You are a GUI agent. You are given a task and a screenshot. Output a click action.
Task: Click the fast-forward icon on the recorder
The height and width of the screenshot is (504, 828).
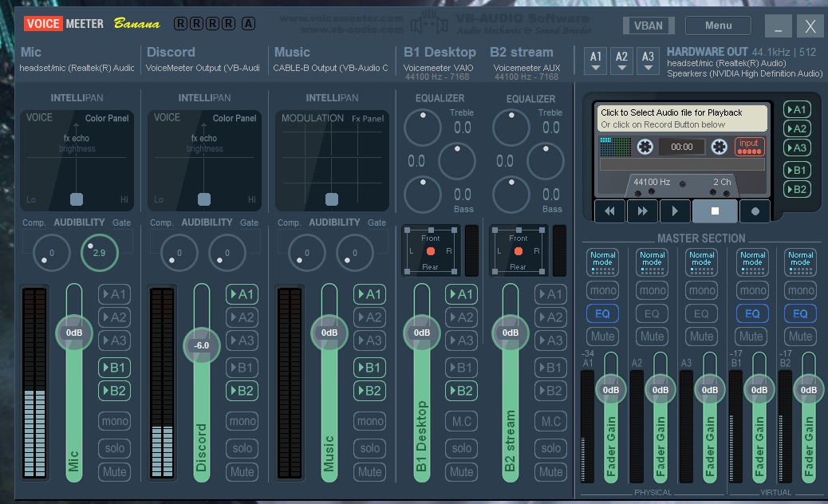[642, 211]
